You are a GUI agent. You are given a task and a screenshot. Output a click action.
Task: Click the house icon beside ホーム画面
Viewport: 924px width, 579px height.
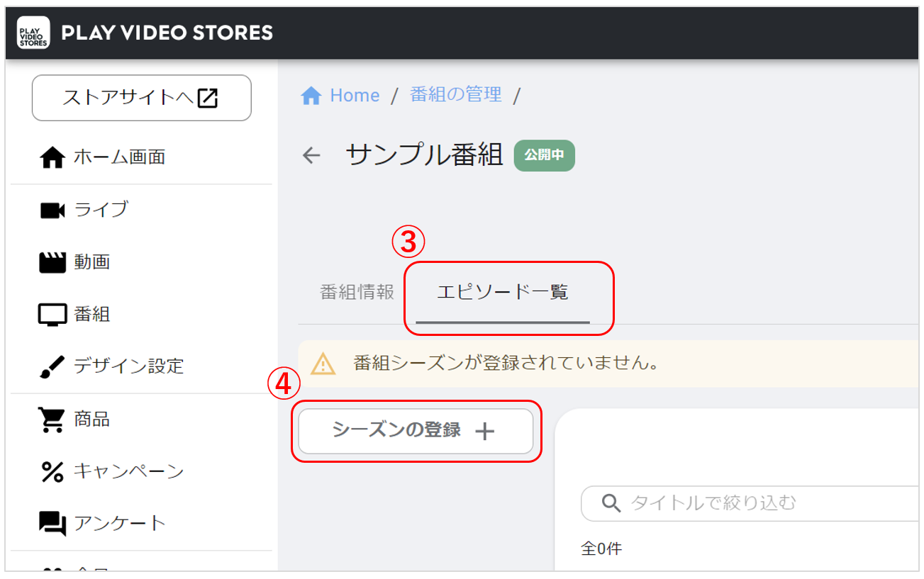[x=52, y=157]
